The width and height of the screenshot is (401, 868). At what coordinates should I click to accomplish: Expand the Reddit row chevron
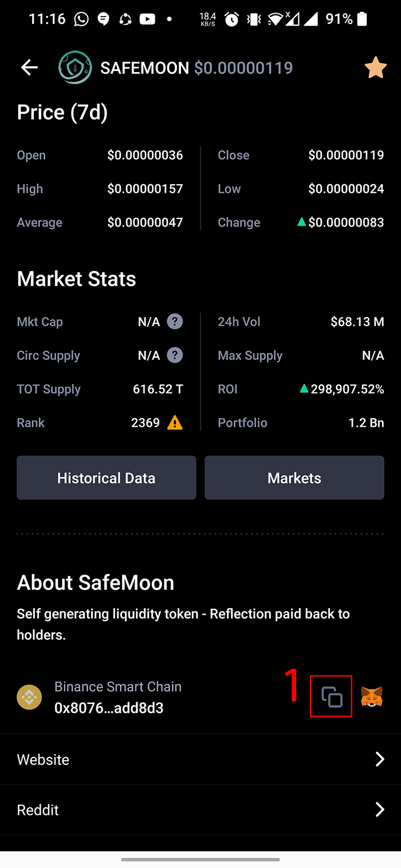379,810
